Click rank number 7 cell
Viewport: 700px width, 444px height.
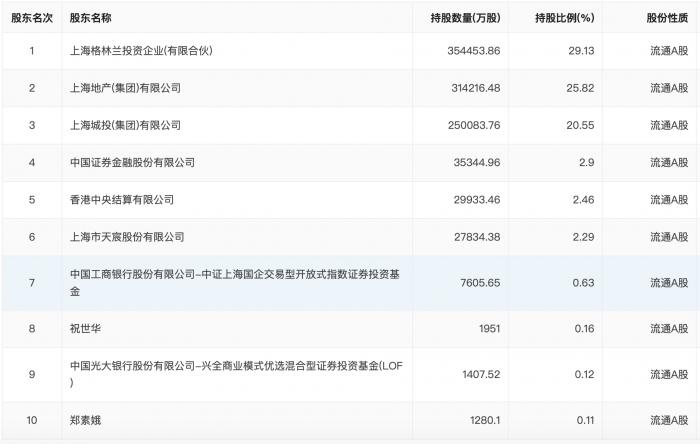[32, 283]
